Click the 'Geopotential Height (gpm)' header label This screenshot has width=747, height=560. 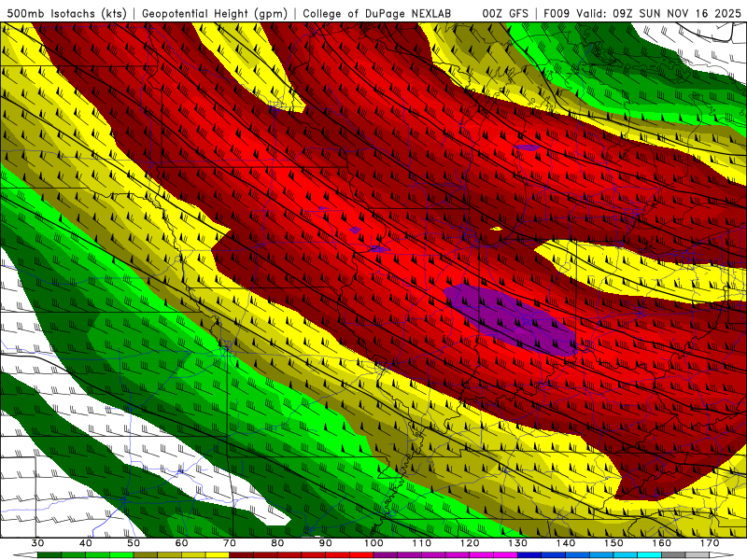(215, 13)
